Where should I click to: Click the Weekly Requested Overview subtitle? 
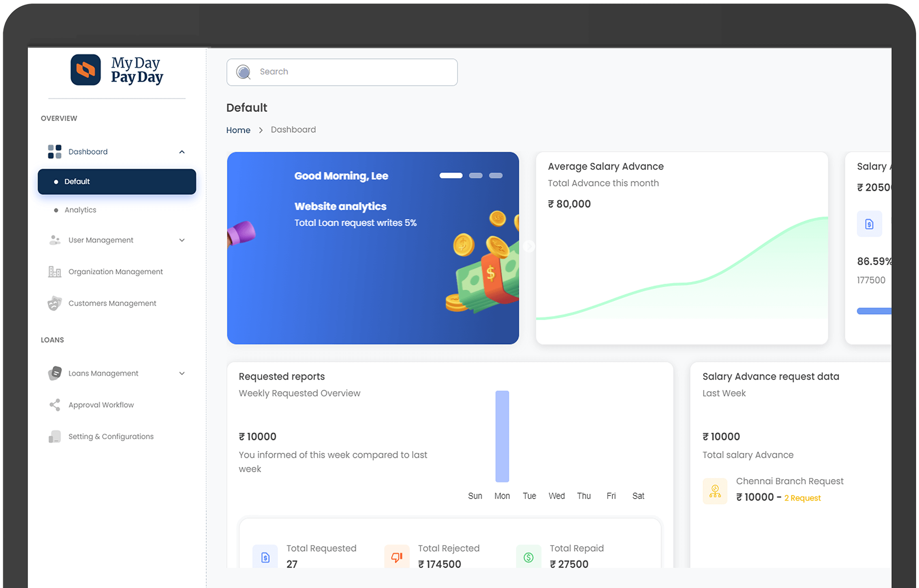(x=299, y=393)
